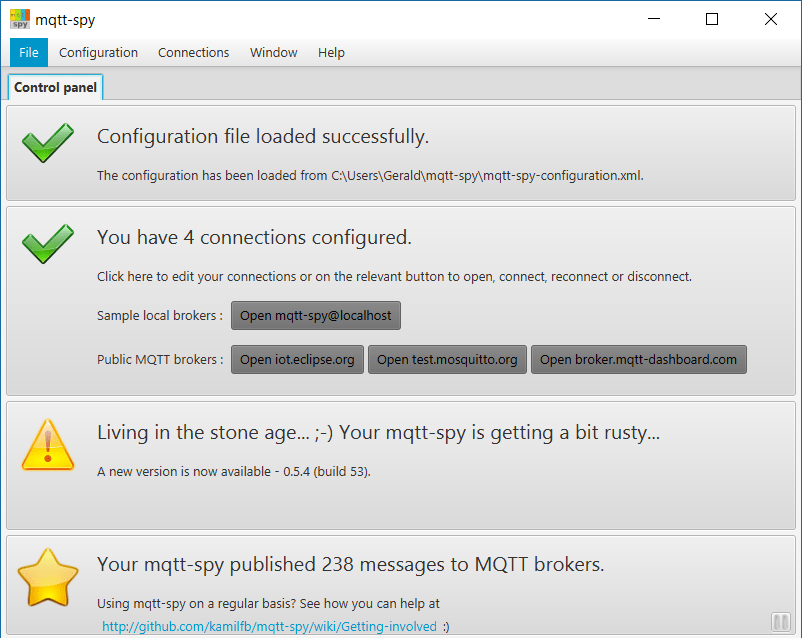The width and height of the screenshot is (804, 638).
Task: Open the test.mosquitto.org broker connection
Action: click(447, 359)
